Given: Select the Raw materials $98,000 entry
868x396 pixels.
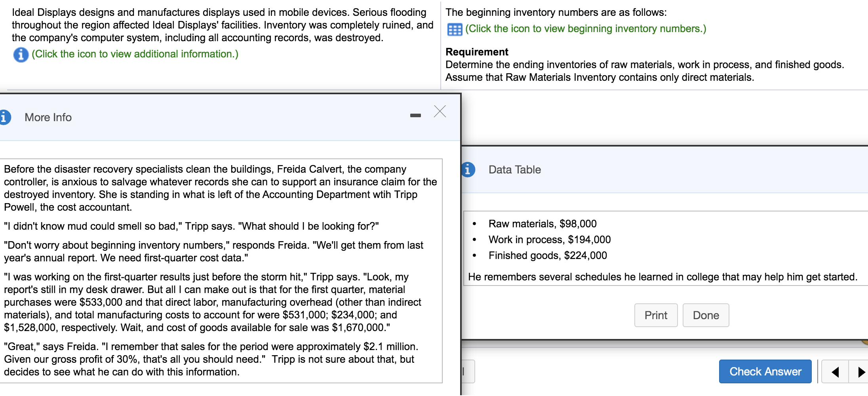Looking at the screenshot, I should [542, 223].
